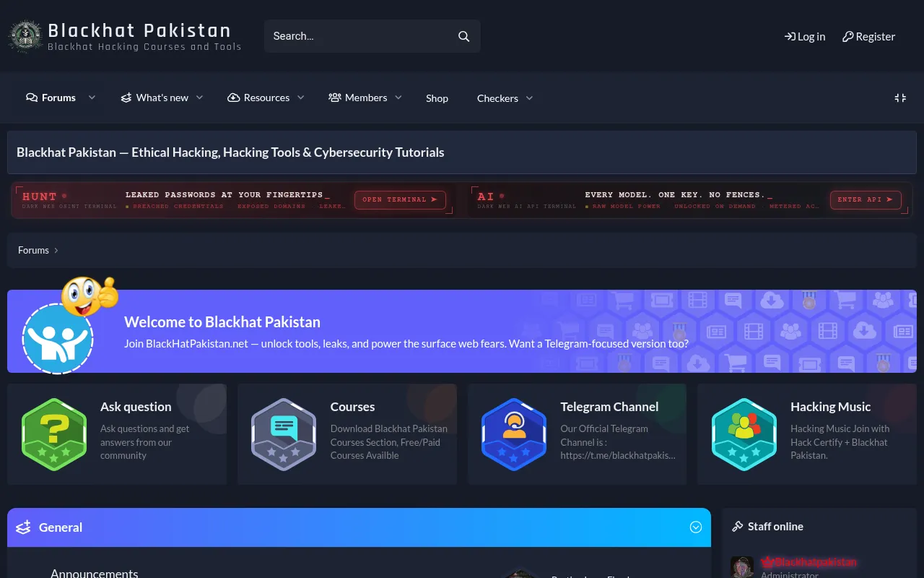Click the Telegram Channel hexagon badge
The width and height of the screenshot is (924, 578).
514,434
